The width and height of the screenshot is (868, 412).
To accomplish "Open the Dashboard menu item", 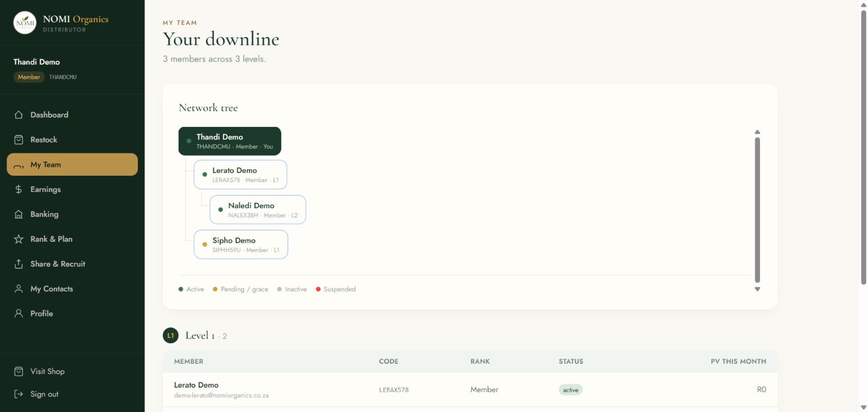I will coord(72,115).
